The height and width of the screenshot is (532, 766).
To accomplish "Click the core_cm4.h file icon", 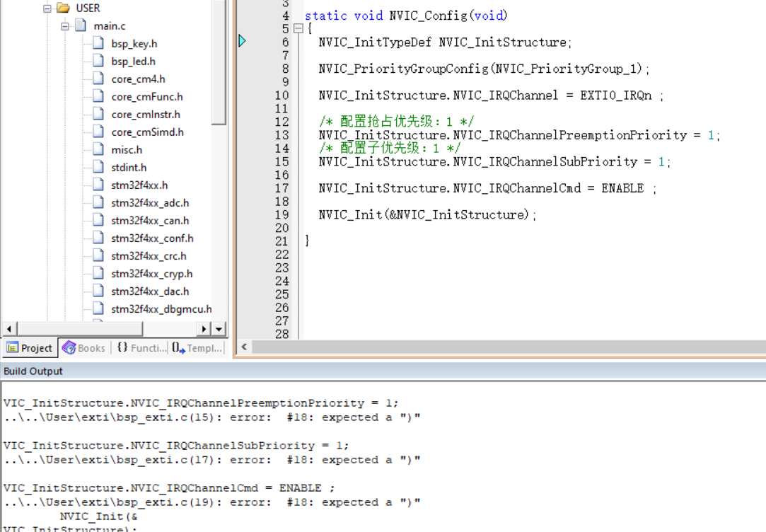I will 98,79.
